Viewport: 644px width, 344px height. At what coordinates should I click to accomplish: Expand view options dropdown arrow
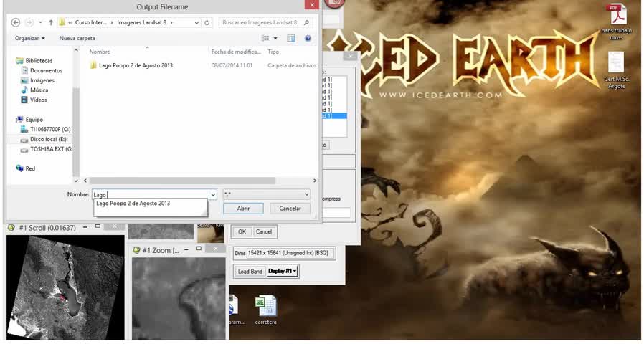275,38
